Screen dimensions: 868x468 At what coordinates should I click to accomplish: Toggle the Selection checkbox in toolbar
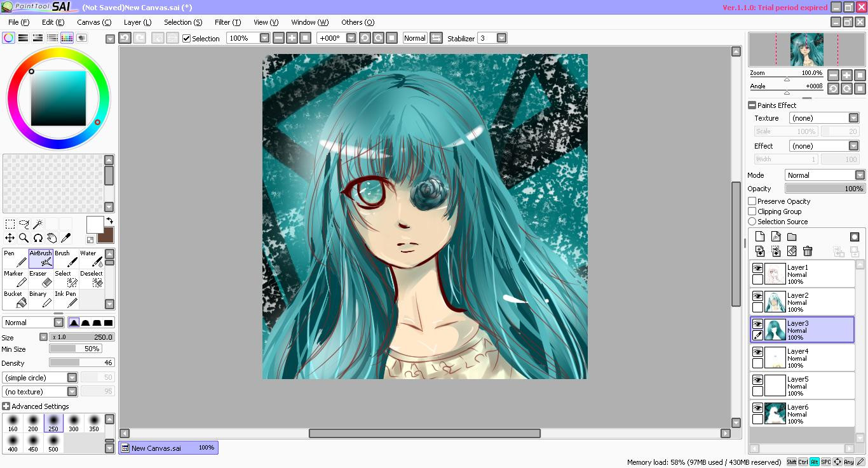pos(186,39)
